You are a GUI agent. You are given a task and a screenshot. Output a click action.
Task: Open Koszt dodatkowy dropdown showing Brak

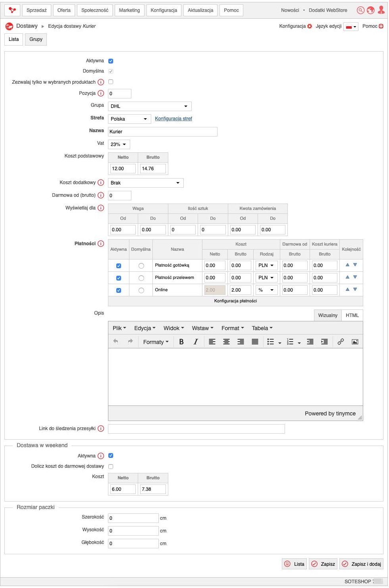tap(146, 183)
